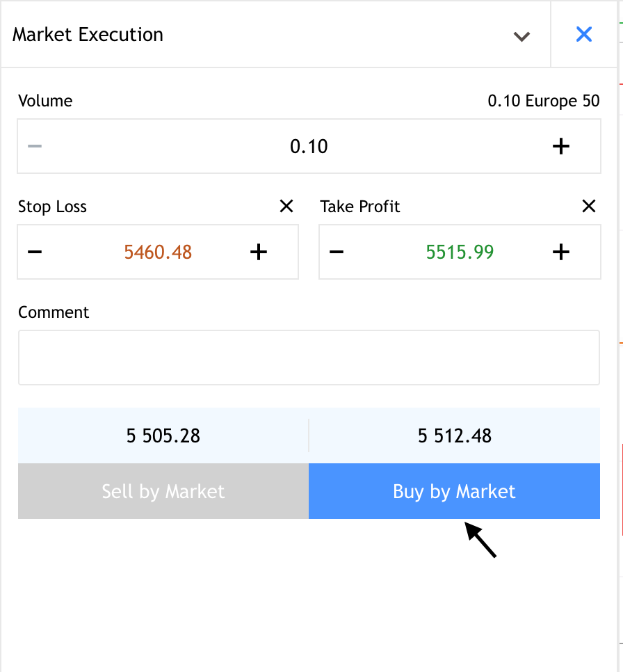
Task: Decrease the Take Profit value
Action: click(337, 252)
